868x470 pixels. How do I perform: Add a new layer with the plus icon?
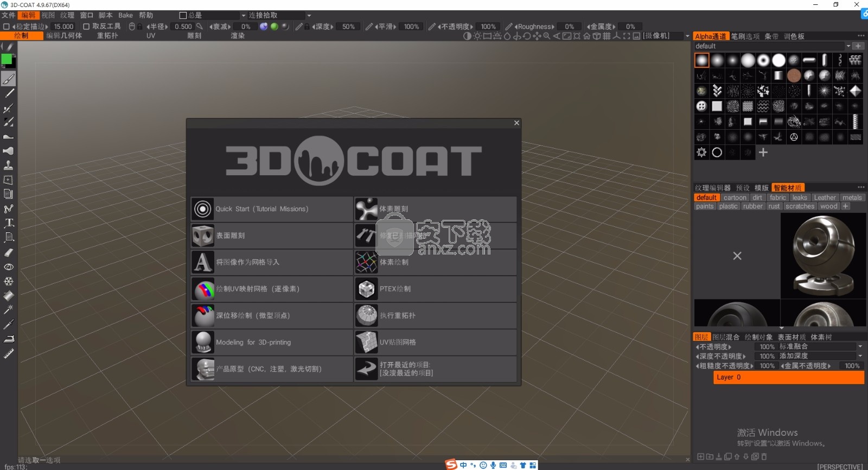coord(700,456)
